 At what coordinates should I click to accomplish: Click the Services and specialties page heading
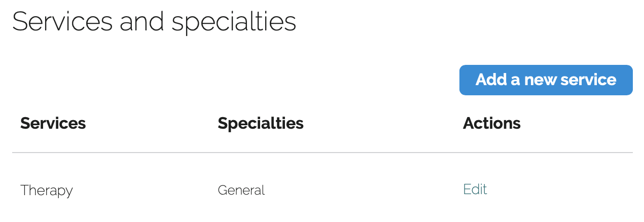pyautogui.click(x=154, y=22)
